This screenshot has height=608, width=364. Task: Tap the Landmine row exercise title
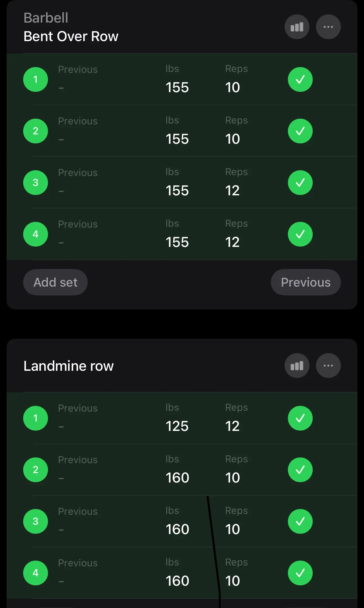(69, 366)
